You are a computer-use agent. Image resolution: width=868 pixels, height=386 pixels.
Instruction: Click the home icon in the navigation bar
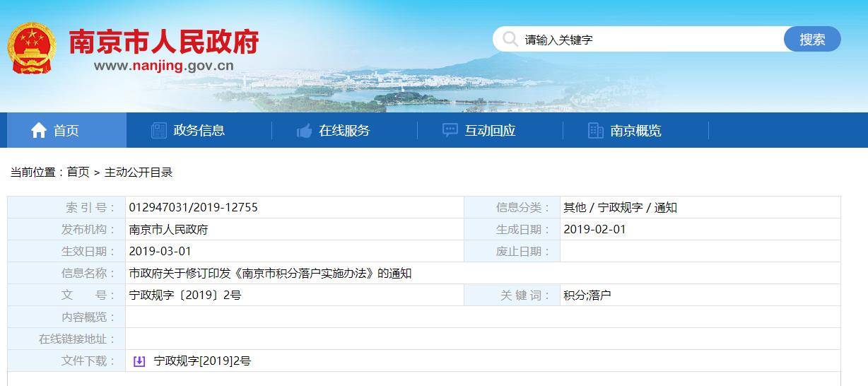pos(39,130)
